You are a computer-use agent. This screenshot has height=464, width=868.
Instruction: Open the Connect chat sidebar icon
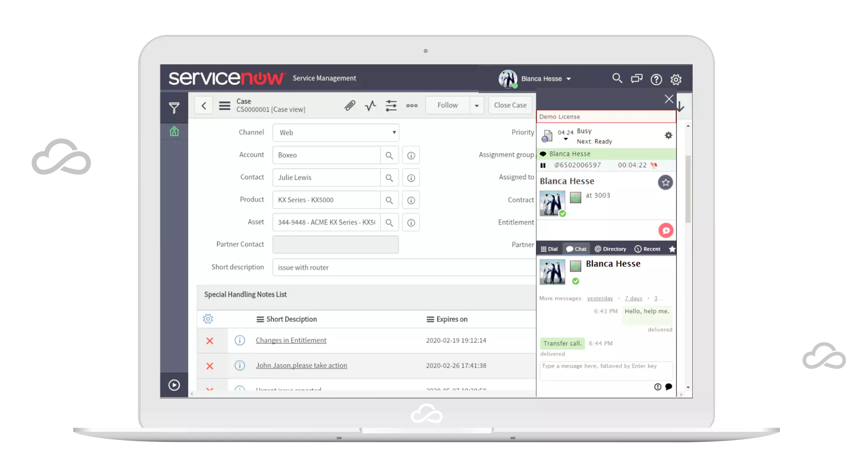tap(637, 79)
